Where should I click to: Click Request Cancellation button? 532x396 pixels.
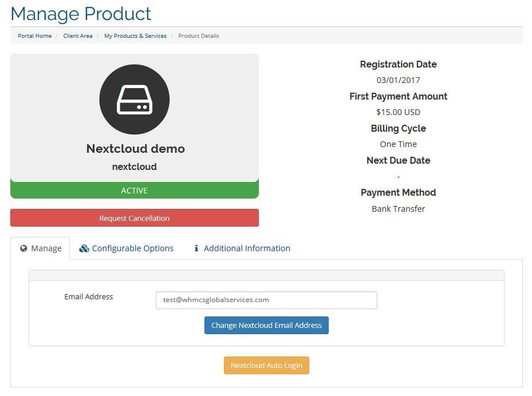point(135,218)
